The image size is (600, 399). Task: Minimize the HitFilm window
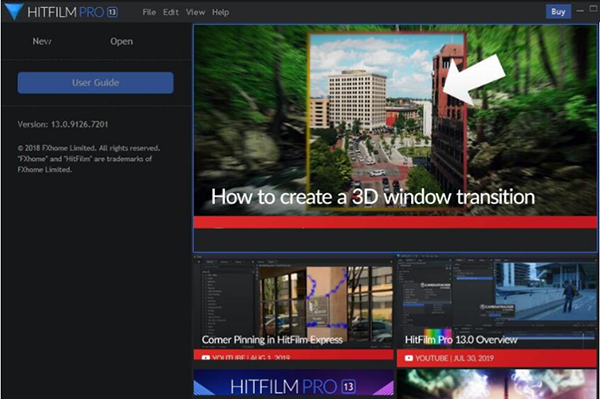click(x=580, y=11)
